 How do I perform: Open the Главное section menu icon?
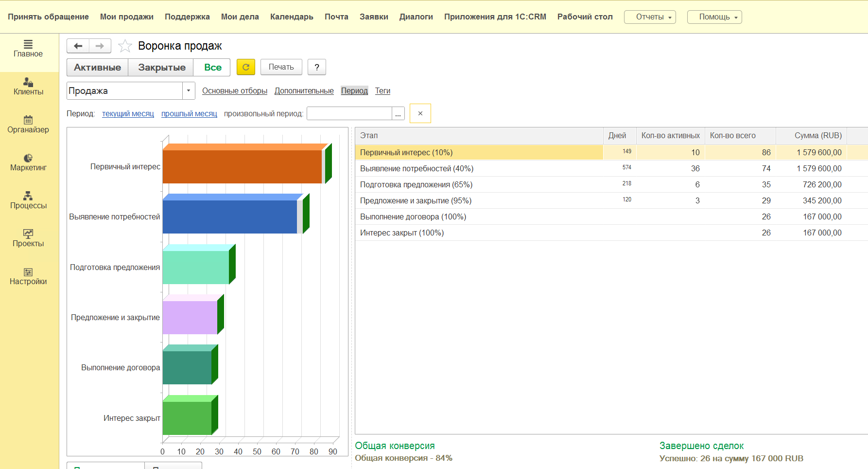pos(28,45)
